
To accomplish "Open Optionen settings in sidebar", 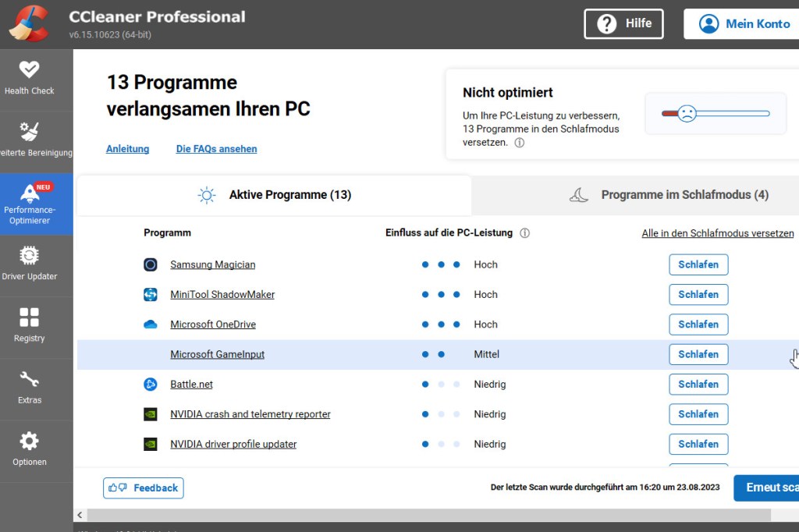I will 29,450.
